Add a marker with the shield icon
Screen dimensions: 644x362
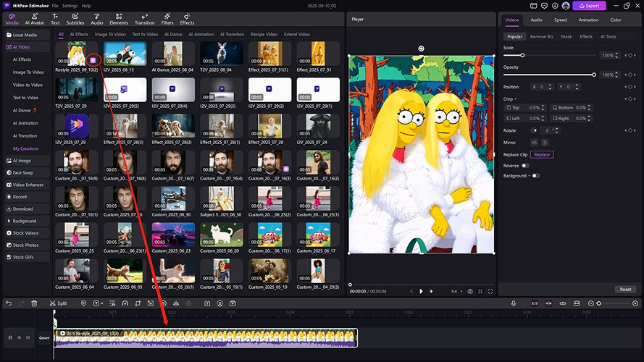tap(83, 303)
